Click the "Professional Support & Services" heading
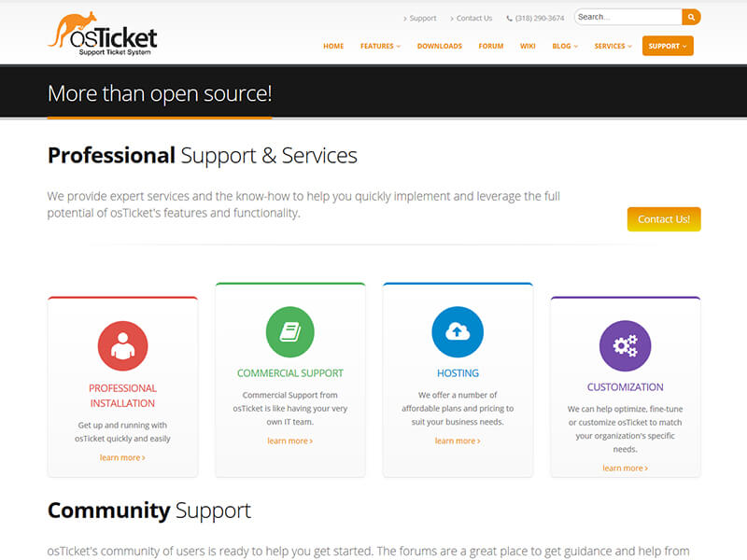747x560 pixels. point(203,156)
